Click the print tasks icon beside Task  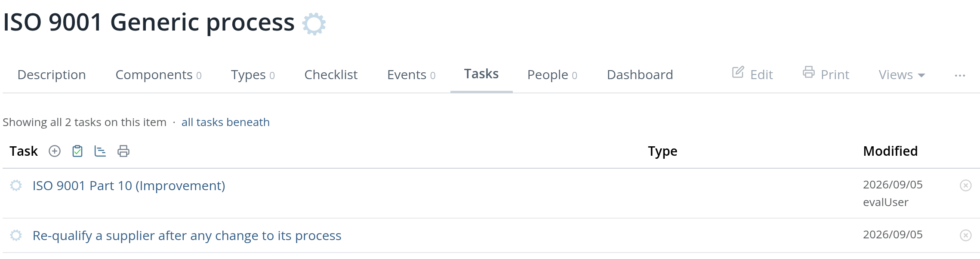click(123, 151)
